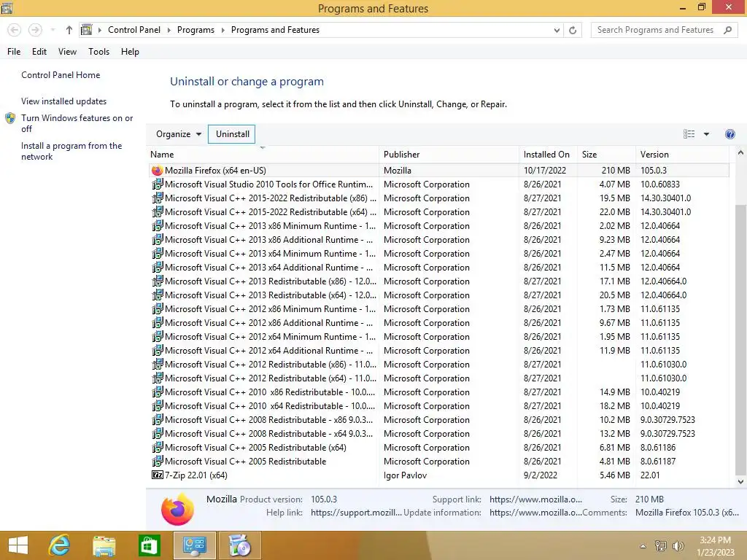The width and height of the screenshot is (747, 560).
Task: Expand the arrow after Control Panel breadcrumb
Action: 169,30
